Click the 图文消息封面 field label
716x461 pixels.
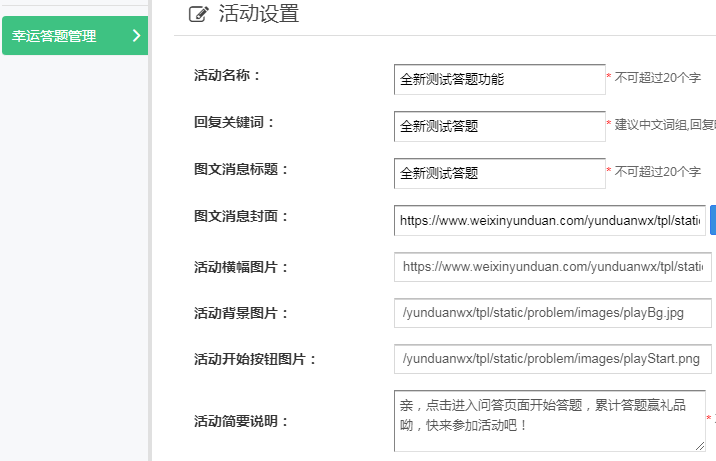[240, 216]
